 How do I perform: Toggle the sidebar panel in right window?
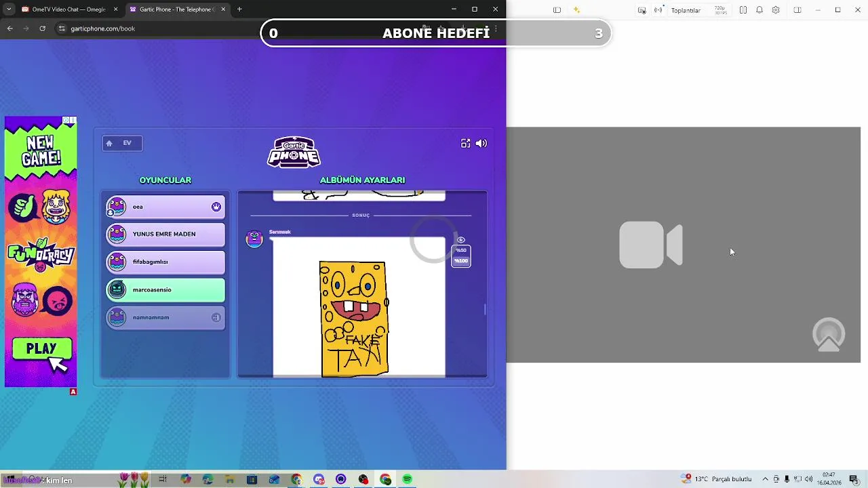pos(557,10)
